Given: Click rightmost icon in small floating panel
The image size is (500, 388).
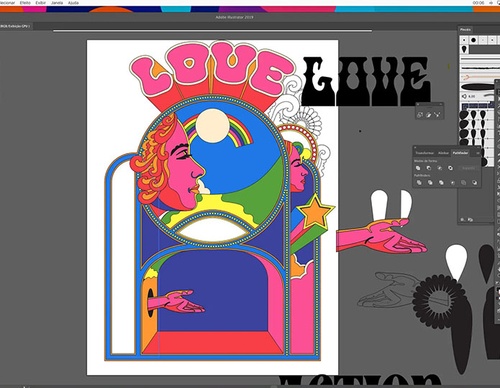Looking at the screenshot, I should [x=437, y=115].
